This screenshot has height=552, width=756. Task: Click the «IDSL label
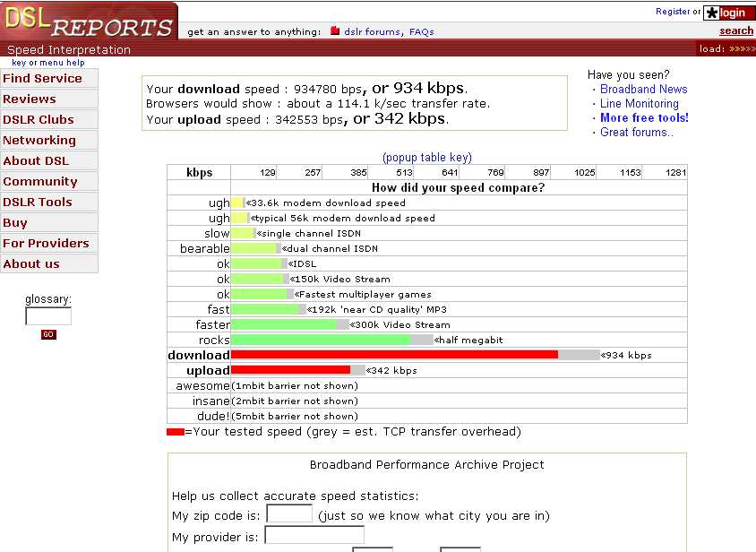coord(302,264)
